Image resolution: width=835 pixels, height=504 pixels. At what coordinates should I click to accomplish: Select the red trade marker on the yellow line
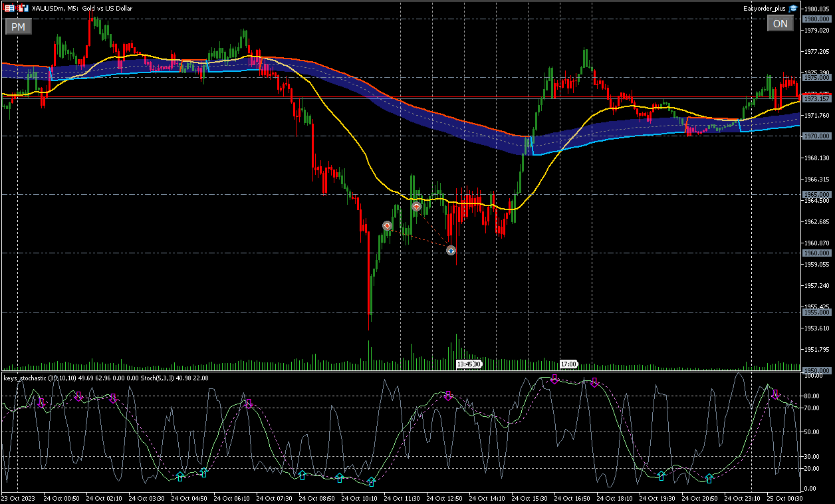click(x=416, y=207)
